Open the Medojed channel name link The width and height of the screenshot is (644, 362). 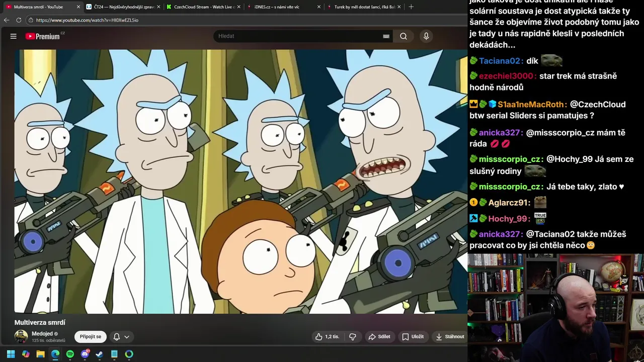[42, 334]
